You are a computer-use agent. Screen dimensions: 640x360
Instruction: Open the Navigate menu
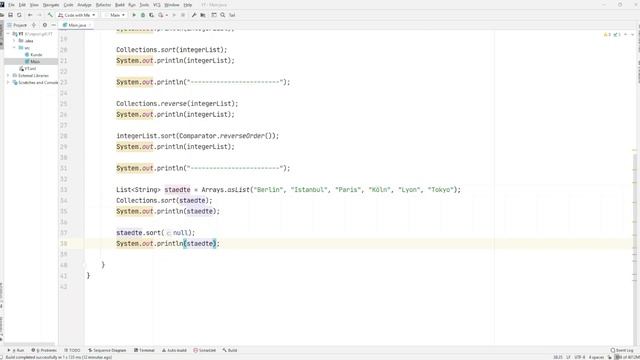(x=51, y=5)
